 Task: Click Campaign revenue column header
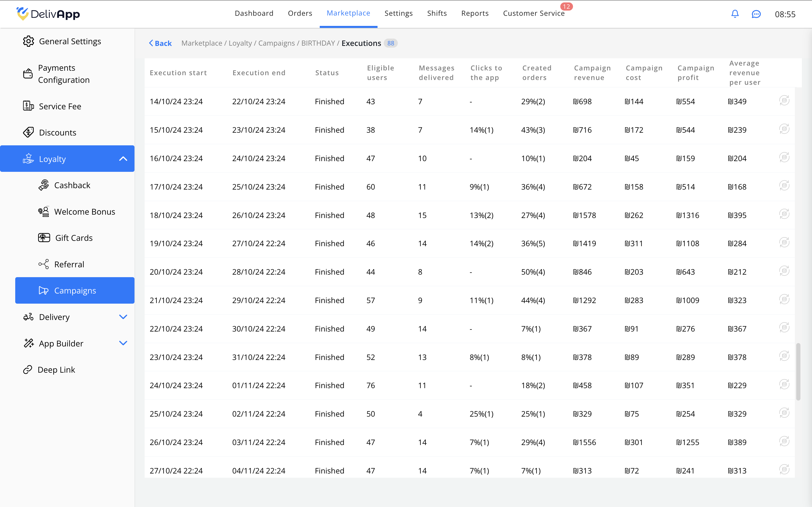(592, 73)
